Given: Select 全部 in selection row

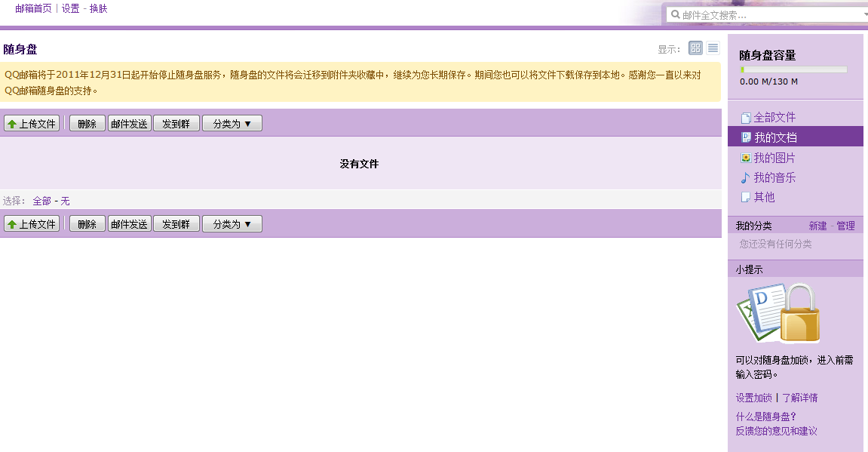Looking at the screenshot, I should [41, 201].
